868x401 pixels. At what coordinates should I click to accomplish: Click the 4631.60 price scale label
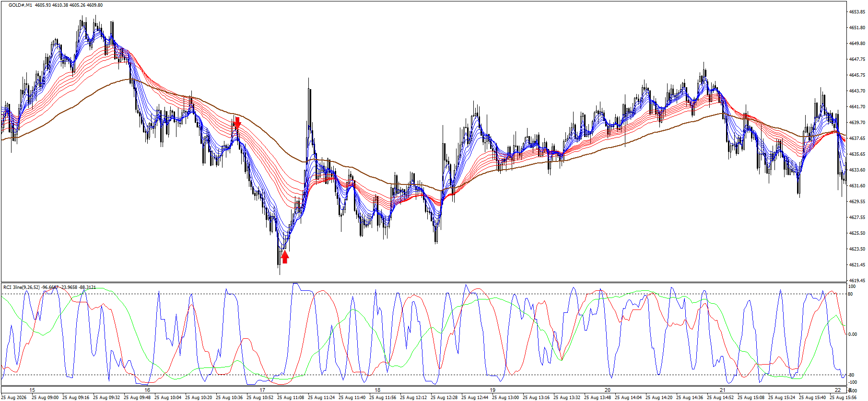(x=857, y=186)
